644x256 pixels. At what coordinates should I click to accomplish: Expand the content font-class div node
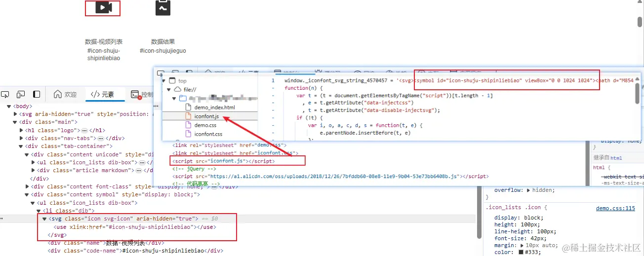click(x=27, y=186)
